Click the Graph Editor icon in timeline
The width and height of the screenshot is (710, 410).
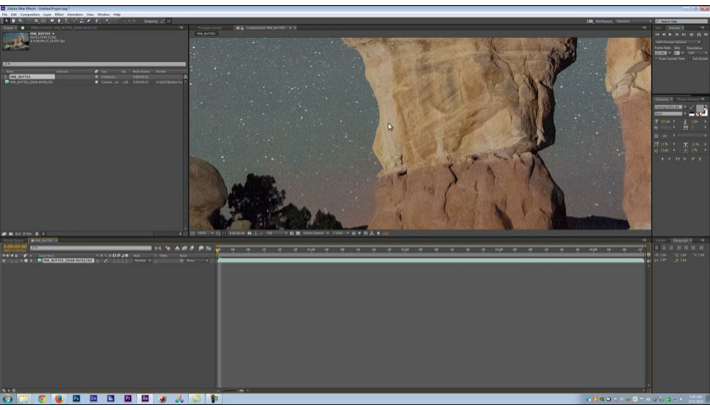point(208,248)
